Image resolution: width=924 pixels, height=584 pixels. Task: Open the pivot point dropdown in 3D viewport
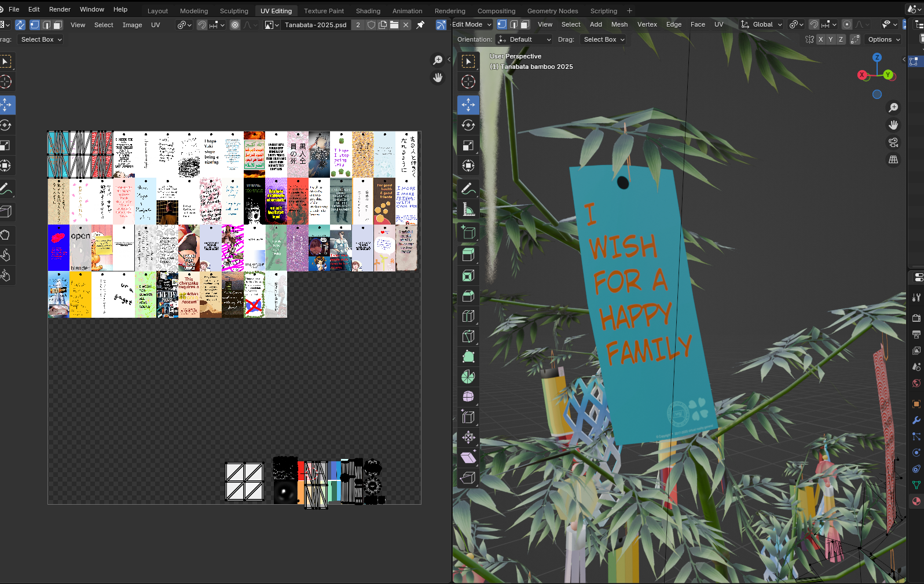click(x=796, y=24)
